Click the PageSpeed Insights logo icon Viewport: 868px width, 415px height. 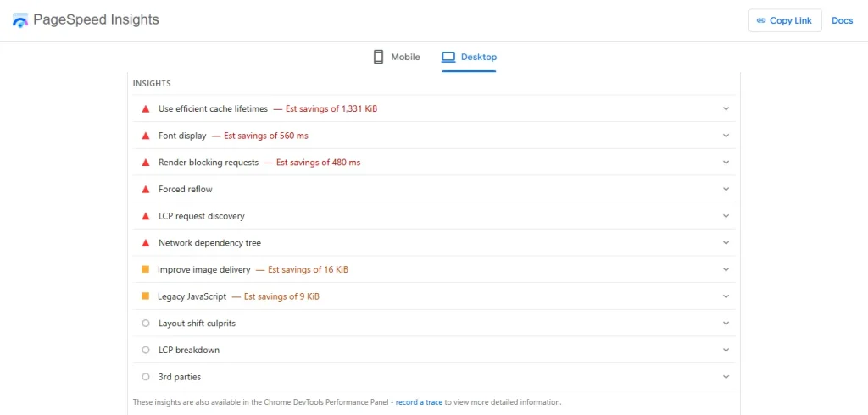click(x=20, y=20)
